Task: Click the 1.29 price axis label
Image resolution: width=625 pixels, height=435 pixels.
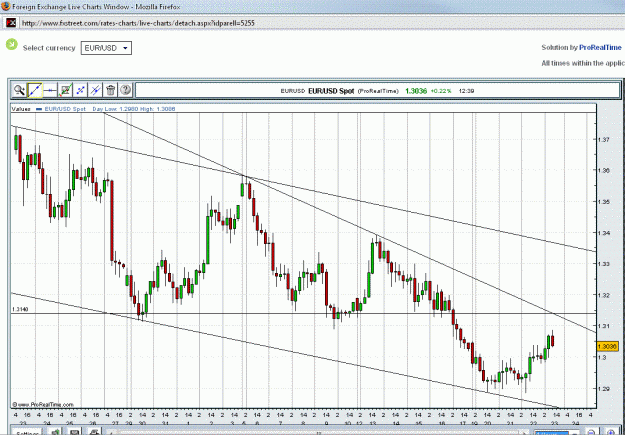Action: pyautogui.click(x=603, y=388)
